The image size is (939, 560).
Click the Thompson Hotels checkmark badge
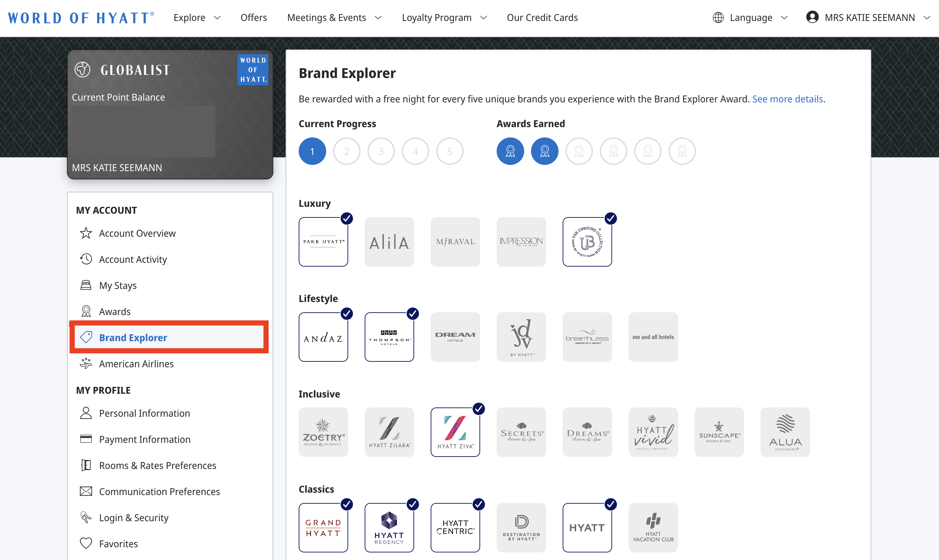click(x=413, y=314)
